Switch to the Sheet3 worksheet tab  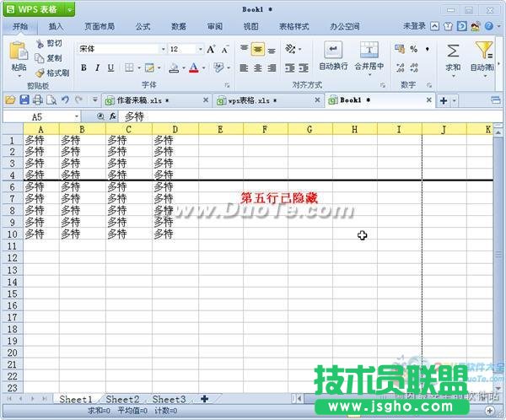pyautogui.click(x=170, y=400)
